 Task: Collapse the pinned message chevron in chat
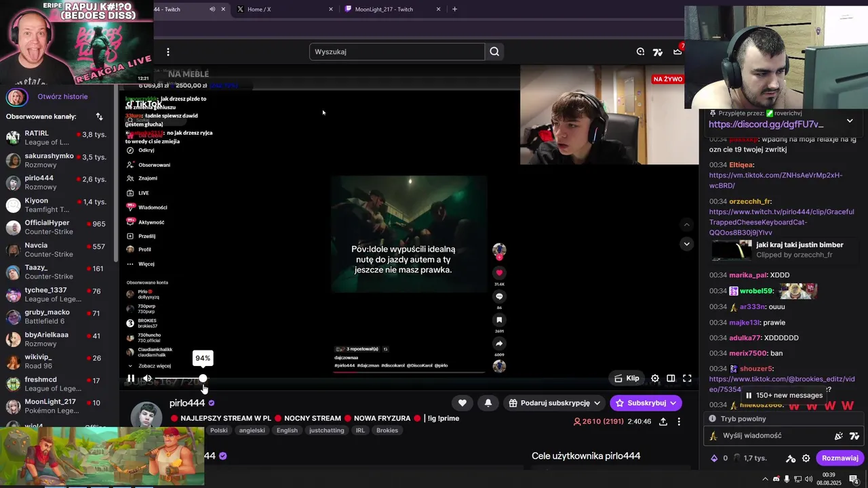[850, 121]
